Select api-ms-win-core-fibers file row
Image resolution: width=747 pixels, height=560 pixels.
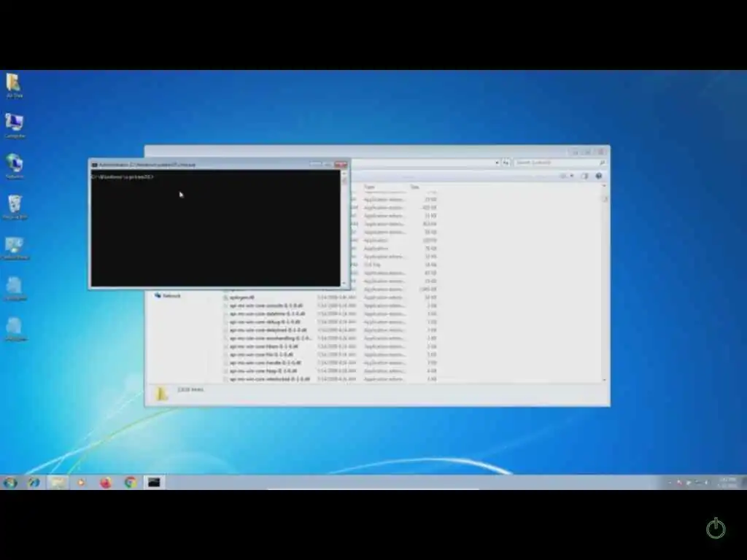(330, 346)
